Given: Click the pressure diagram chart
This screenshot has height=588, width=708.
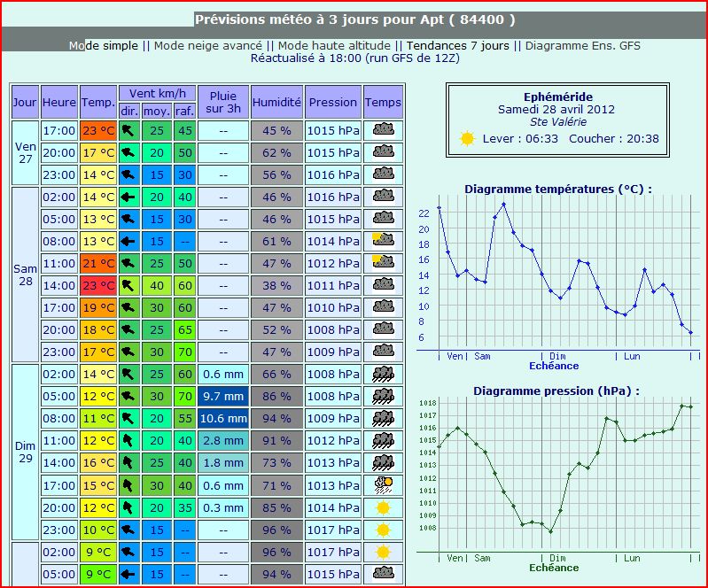Looking at the screenshot, I should 558,478.
